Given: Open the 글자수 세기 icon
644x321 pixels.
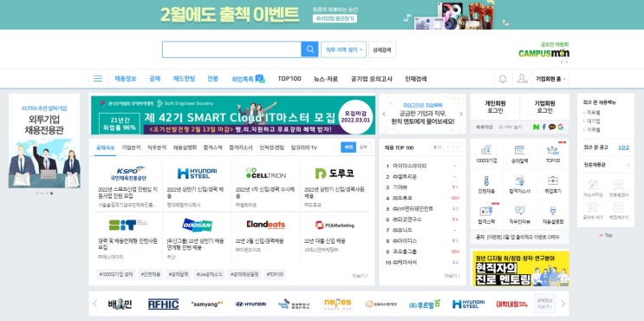Looking at the screenshot, I should [x=592, y=207].
